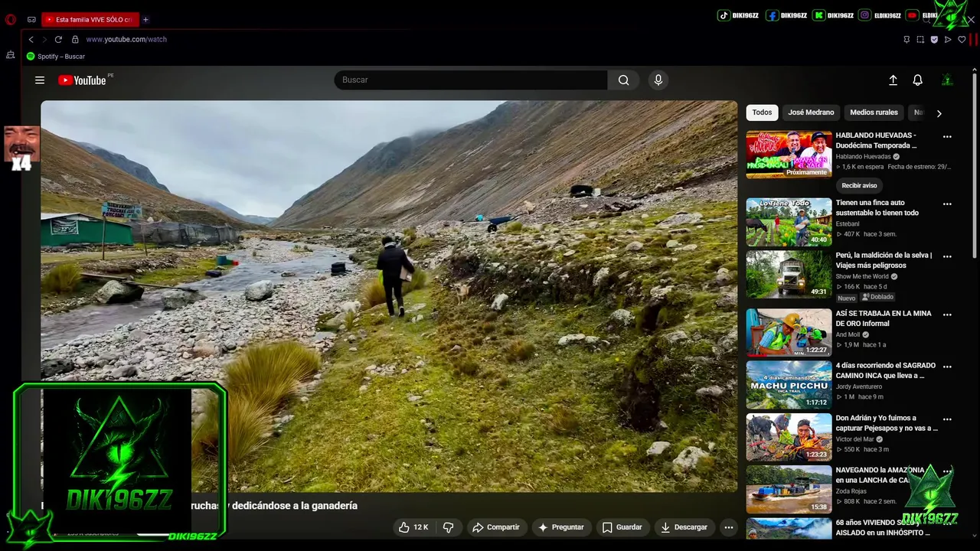
Task: Open YouTube notifications bell
Action: (917, 80)
